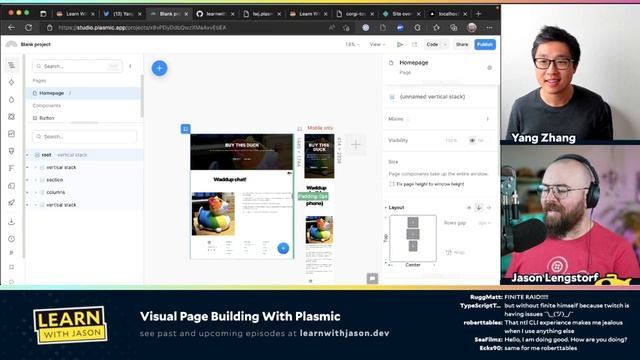Open browser favorites star icon
Image resolution: width=640 pixels, height=360 pixels.
[x=436, y=28]
